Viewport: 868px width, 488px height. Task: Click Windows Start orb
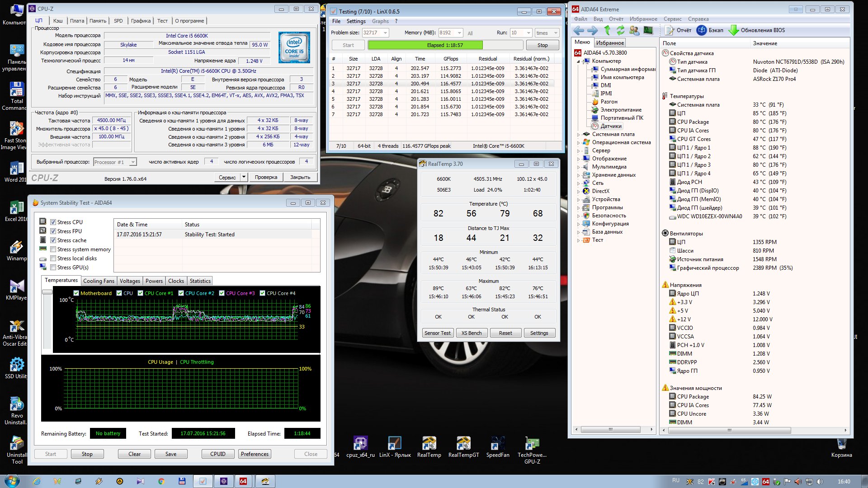coord(12,481)
